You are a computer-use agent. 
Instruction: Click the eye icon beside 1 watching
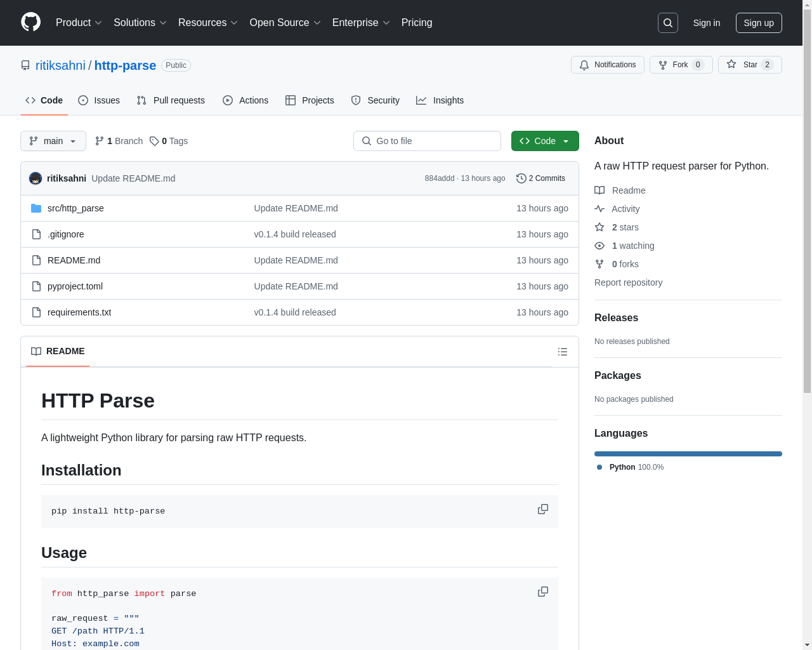599,246
